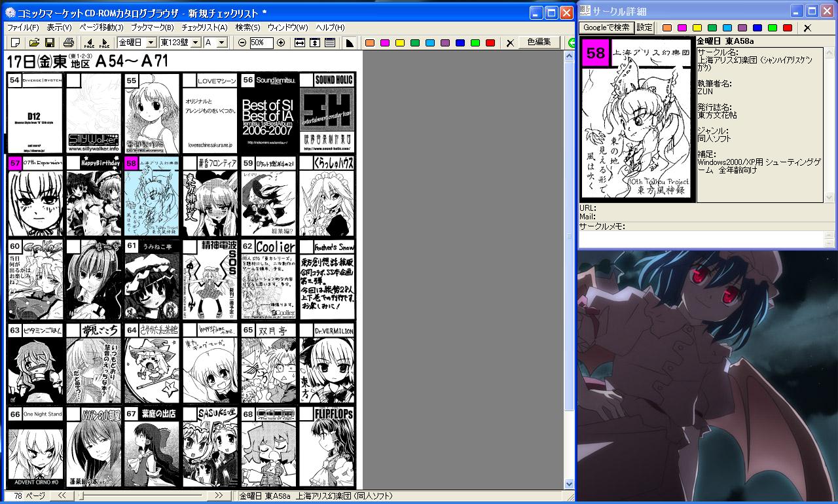Select the Feather's Snow circle thumbnail

click(327, 279)
